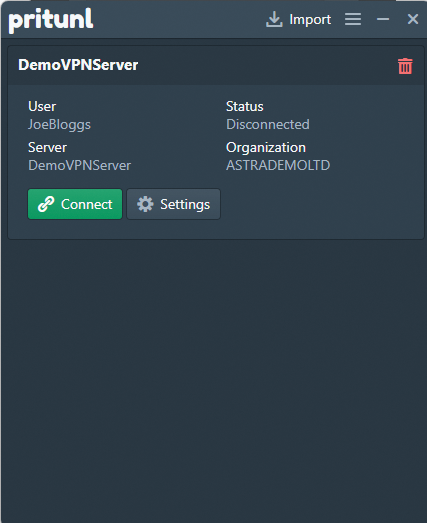
Task: Click the Server field label
Action: pos(48,147)
